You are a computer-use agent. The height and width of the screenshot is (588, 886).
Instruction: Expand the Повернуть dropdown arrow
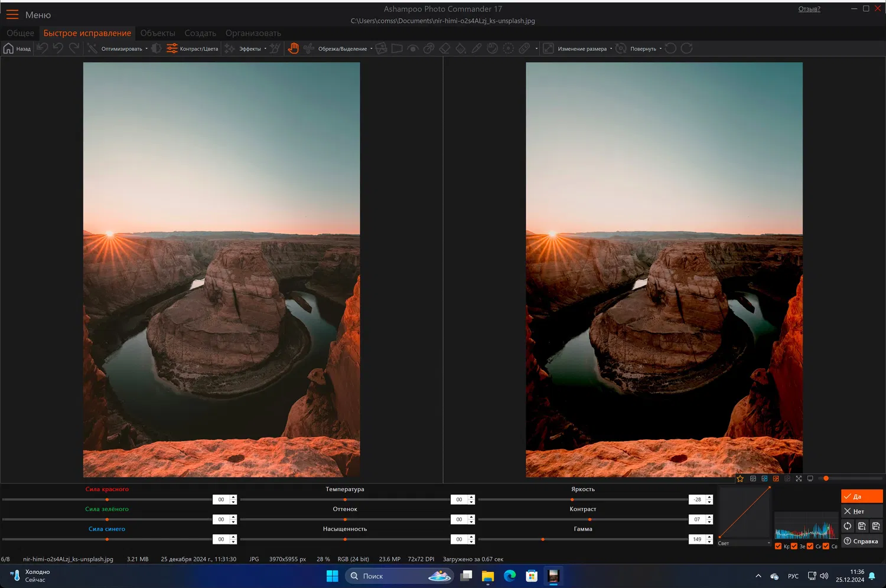(x=660, y=48)
